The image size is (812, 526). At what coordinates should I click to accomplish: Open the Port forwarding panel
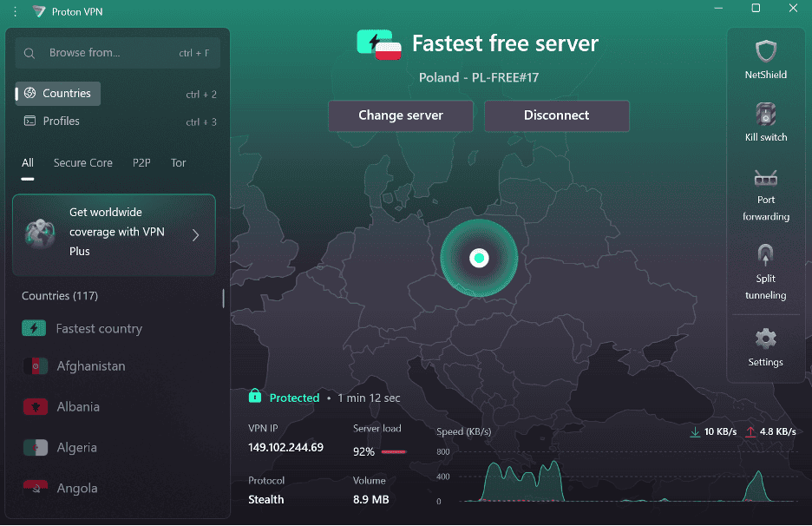coord(765,193)
